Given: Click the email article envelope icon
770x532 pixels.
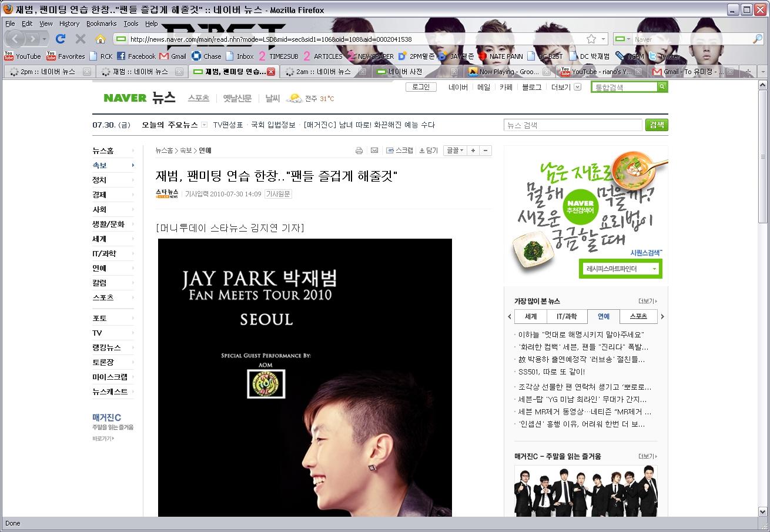Looking at the screenshot, I should pyautogui.click(x=374, y=150).
